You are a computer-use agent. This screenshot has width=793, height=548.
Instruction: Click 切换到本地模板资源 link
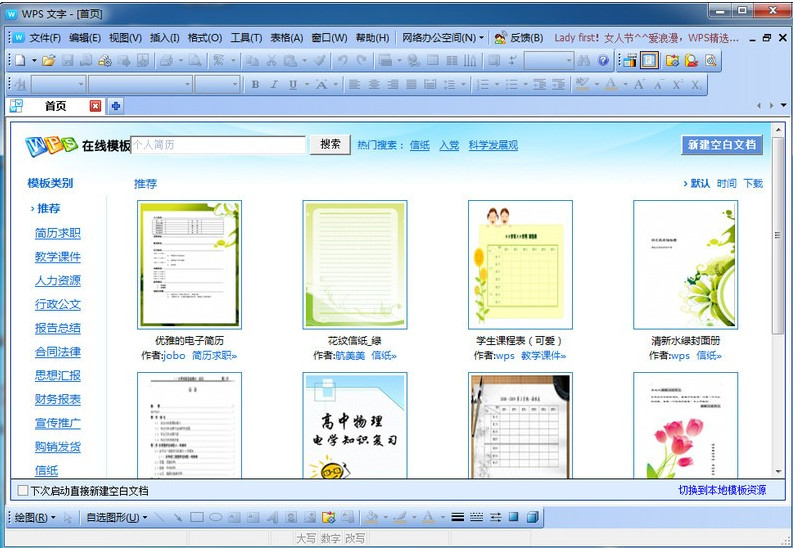click(x=722, y=490)
